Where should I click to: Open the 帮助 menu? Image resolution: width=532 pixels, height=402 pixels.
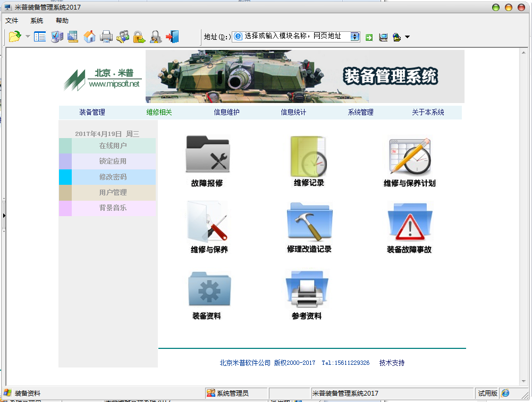pos(62,21)
